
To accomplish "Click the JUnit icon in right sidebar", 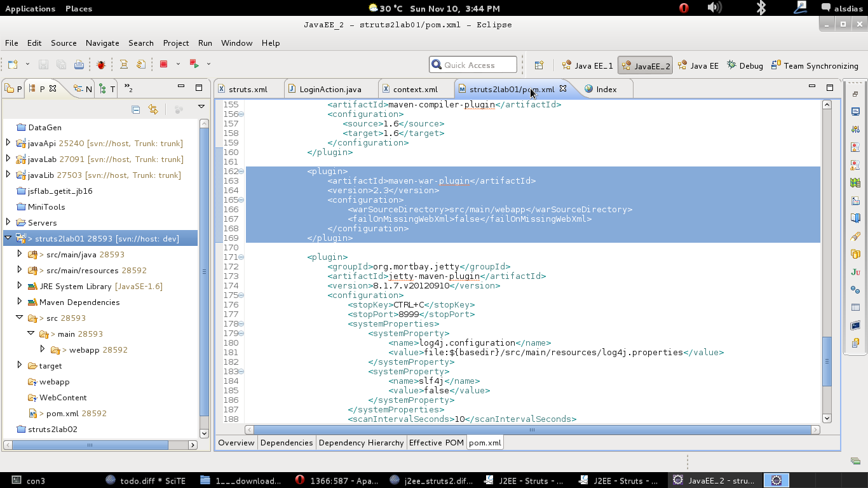I will [855, 272].
